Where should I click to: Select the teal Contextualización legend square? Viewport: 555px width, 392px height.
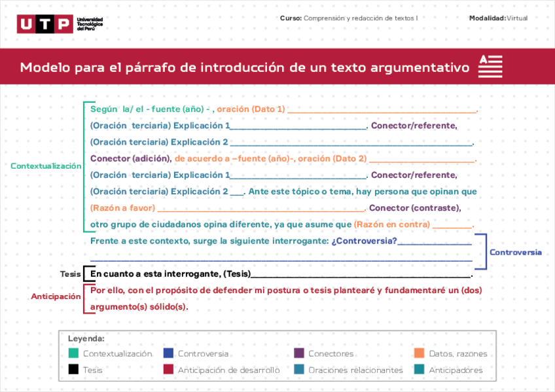click(x=73, y=353)
